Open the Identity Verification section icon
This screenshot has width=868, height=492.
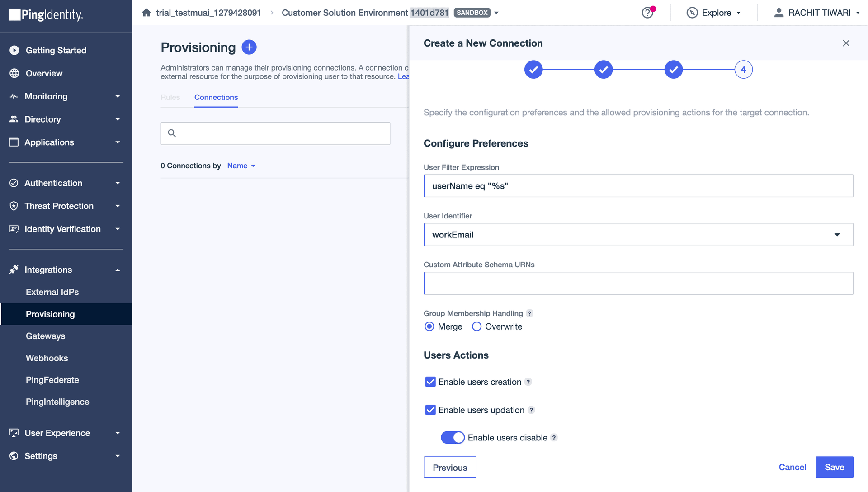14,229
